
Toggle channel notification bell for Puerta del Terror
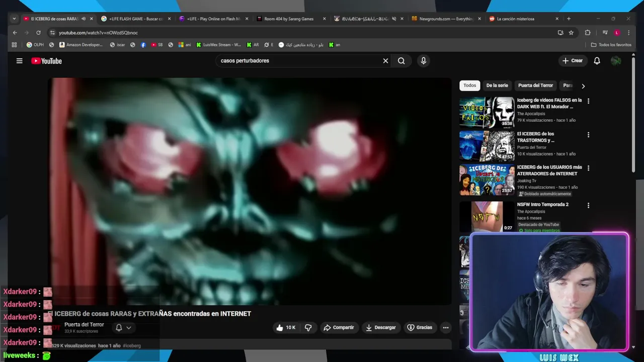coord(119,327)
